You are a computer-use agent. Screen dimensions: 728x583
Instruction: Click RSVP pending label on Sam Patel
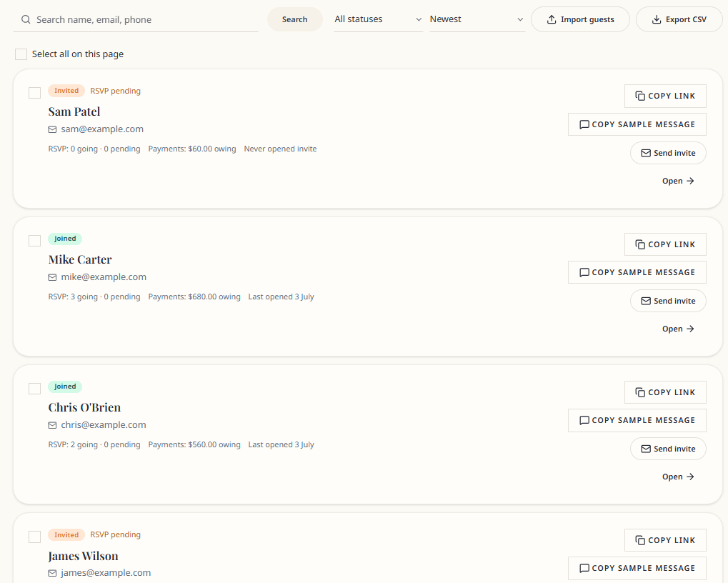[115, 91]
